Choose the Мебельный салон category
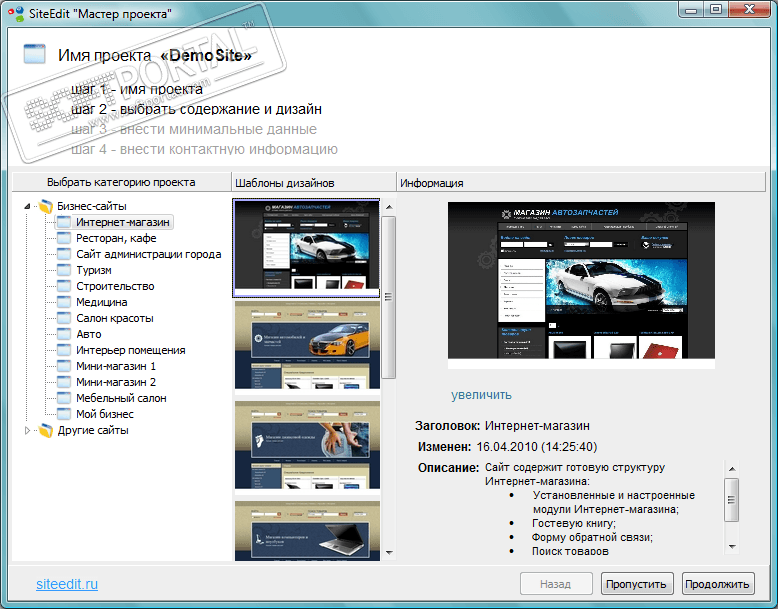This screenshot has width=778, height=609. click(121, 398)
